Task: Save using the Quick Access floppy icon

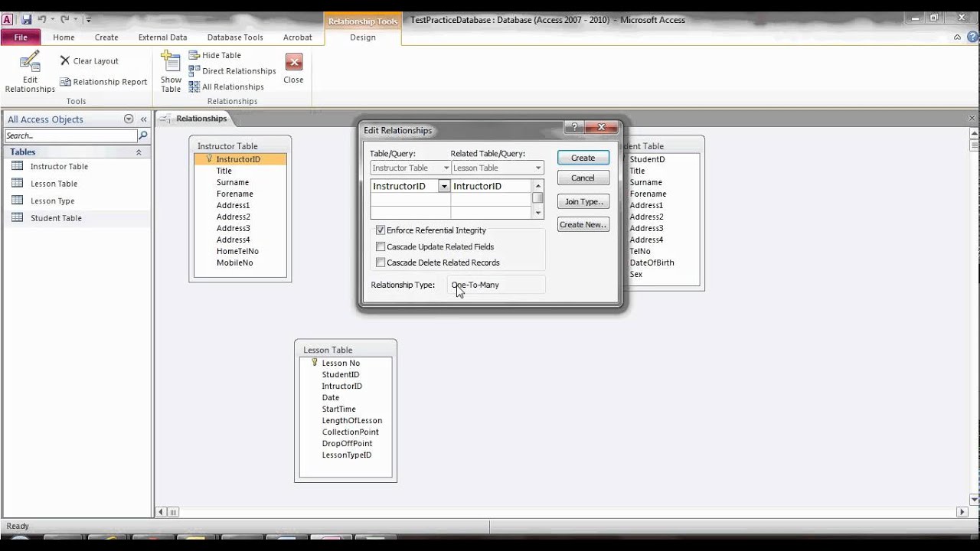Action: [27, 19]
